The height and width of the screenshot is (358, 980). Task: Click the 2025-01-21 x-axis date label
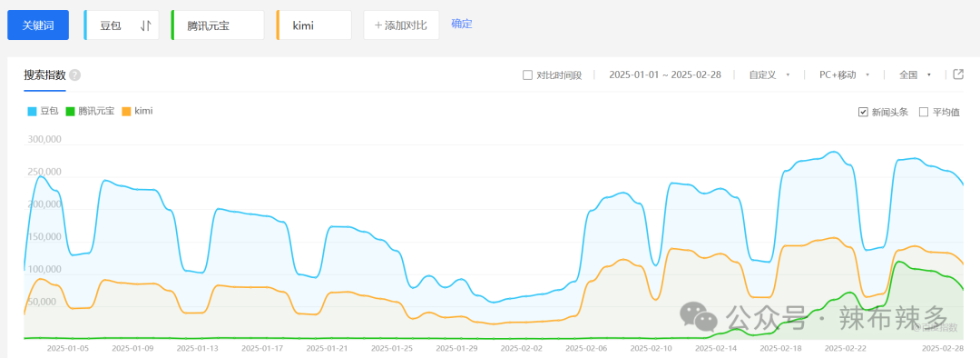click(x=328, y=347)
